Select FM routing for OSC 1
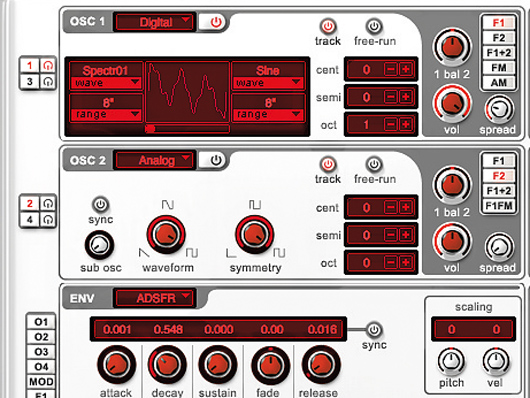530x398 pixels. 499,68
